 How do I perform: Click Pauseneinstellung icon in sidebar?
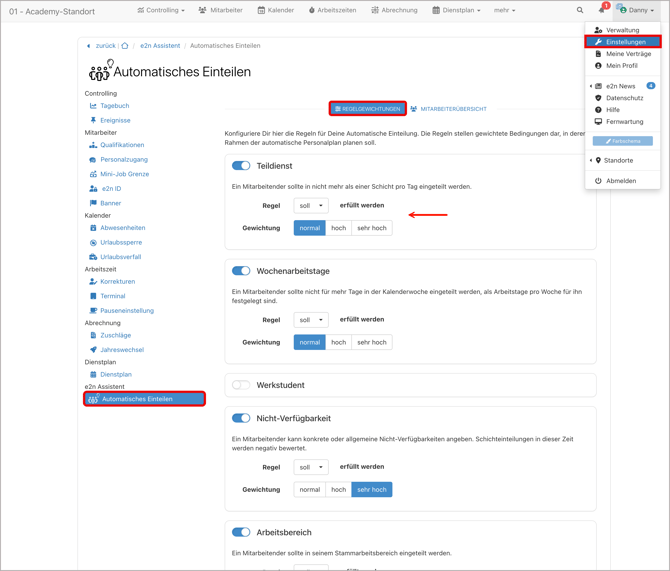[x=93, y=311]
